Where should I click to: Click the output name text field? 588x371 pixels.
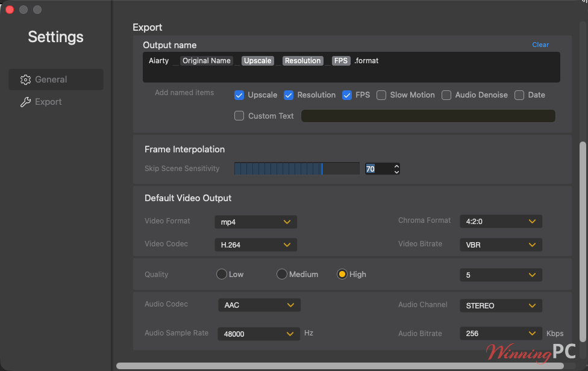[351, 67]
